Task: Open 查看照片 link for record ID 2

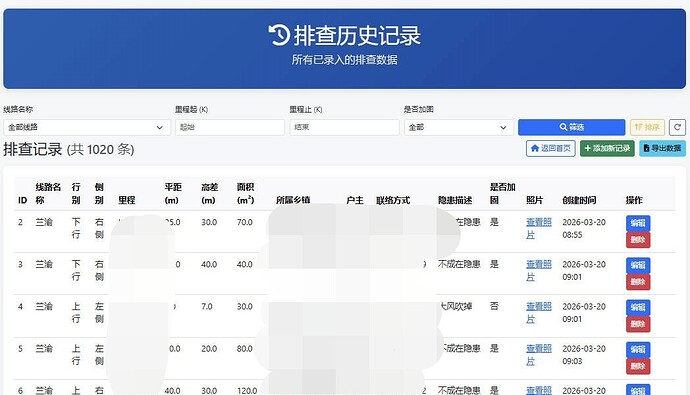Action: (x=538, y=228)
